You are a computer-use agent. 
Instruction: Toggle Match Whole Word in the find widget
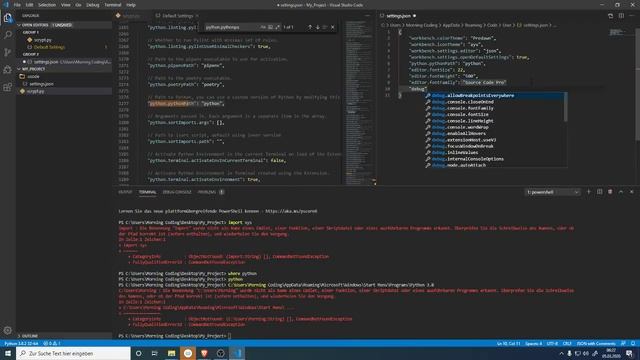click(x=270, y=27)
